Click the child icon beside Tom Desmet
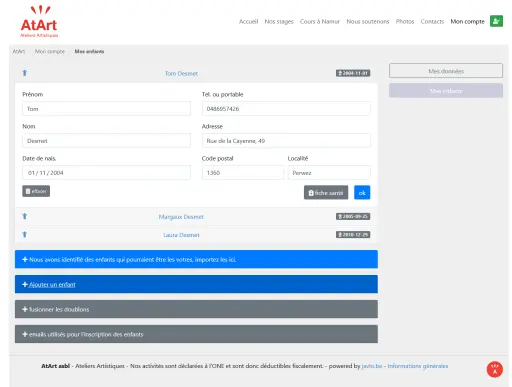The image size is (512, 387). [25, 73]
